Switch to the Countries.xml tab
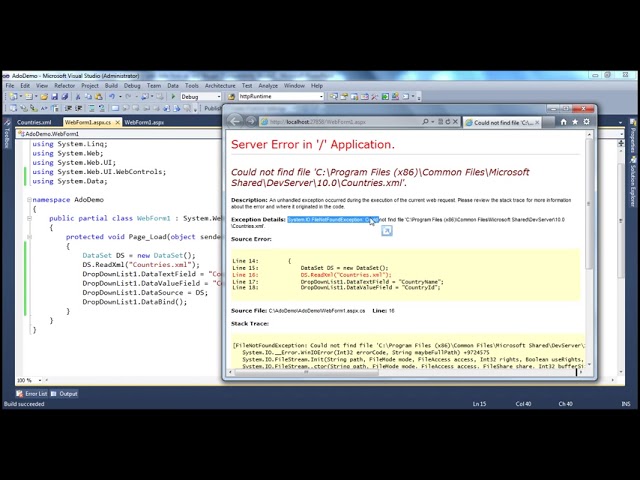The image size is (640, 480). pyautogui.click(x=34, y=122)
